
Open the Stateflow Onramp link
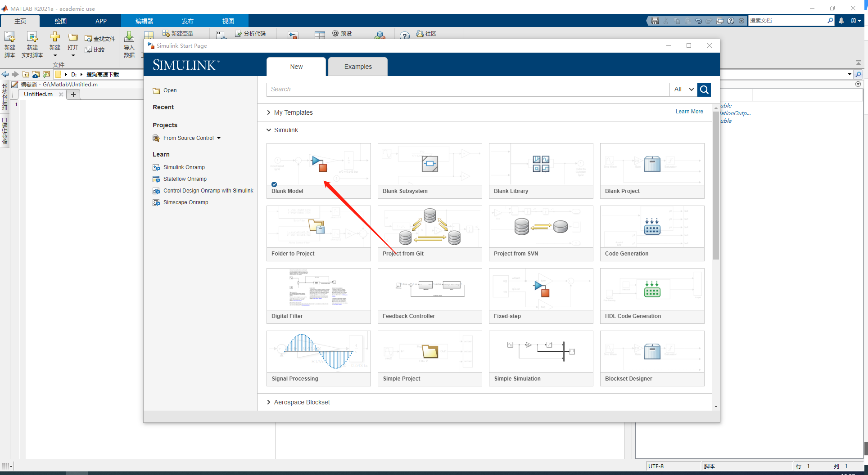click(x=185, y=179)
